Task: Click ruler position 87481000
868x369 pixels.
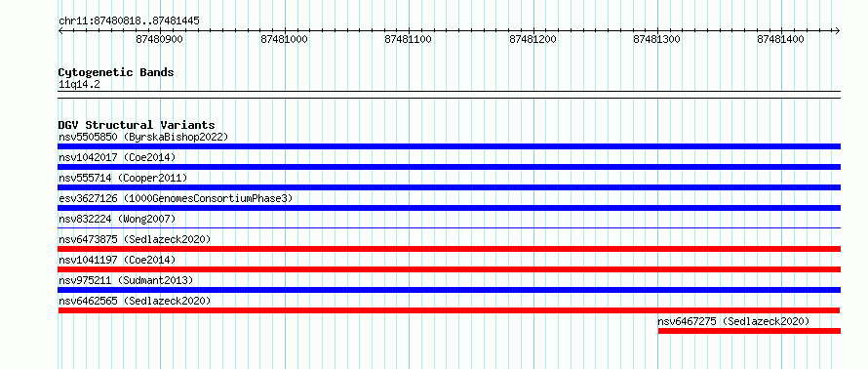Action: coord(284,39)
